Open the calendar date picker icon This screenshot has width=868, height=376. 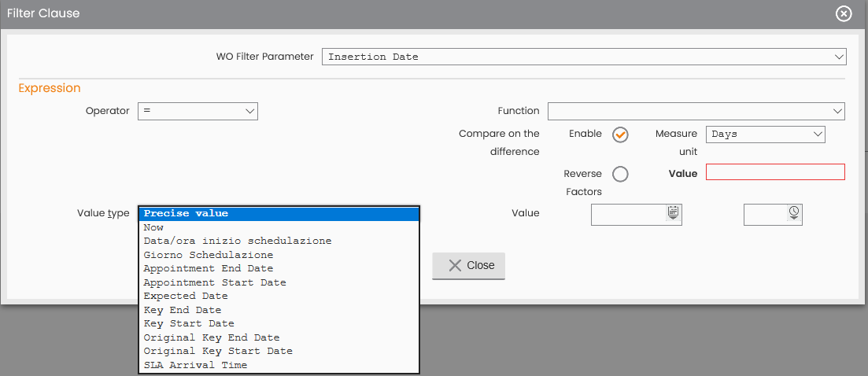tap(673, 212)
